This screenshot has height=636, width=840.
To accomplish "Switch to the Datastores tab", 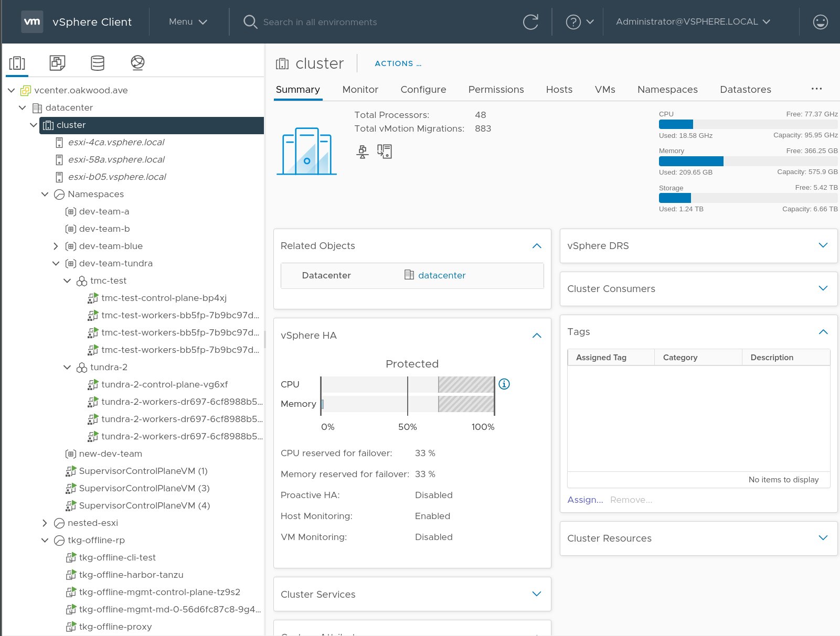I will click(x=746, y=90).
